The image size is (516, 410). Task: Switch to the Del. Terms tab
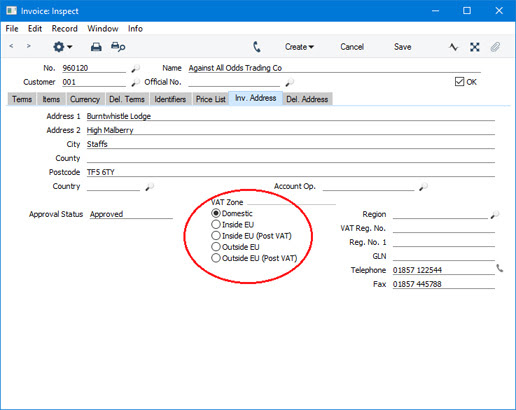point(127,99)
